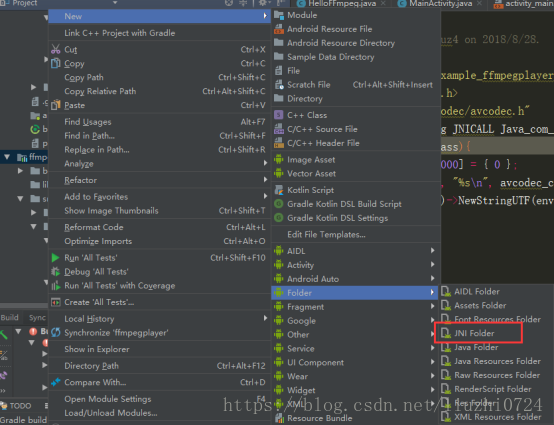Click the C/C++ Header File icon
This screenshot has height=425, width=554.
(x=279, y=143)
